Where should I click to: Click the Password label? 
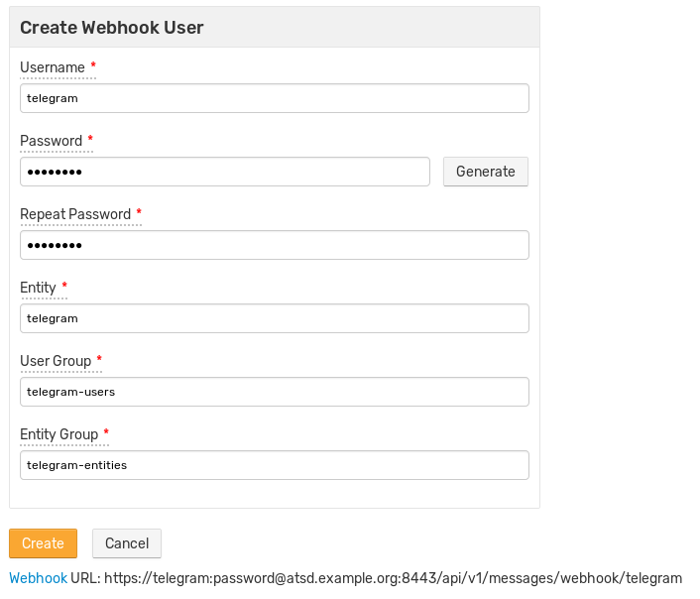click(51, 141)
